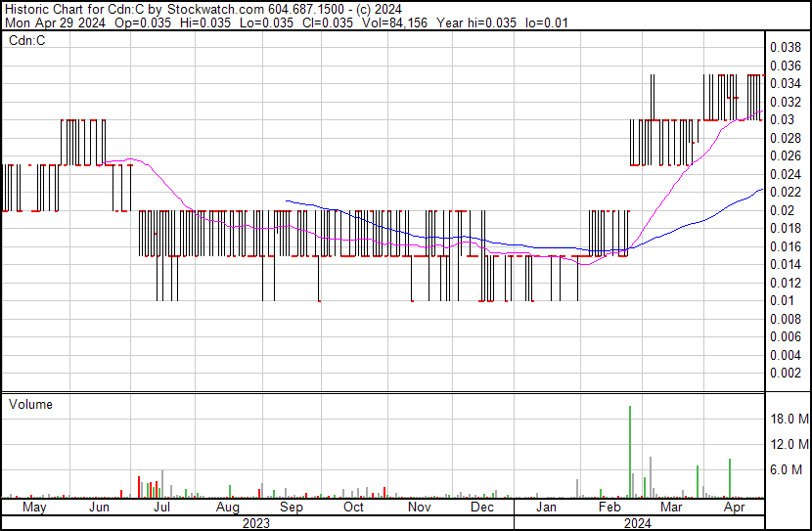Click the 12.0 M volume axis label
The height and width of the screenshot is (531, 812).
(x=789, y=444)
